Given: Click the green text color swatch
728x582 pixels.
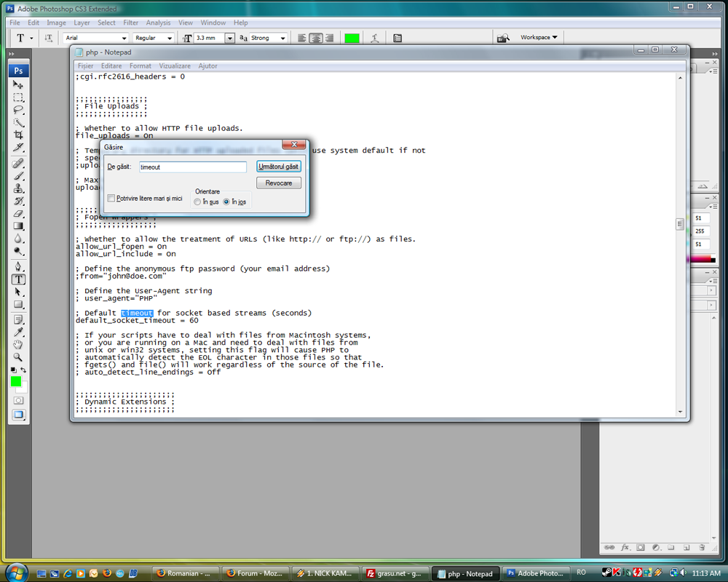Looking at the screenshot, I should 352,38.
